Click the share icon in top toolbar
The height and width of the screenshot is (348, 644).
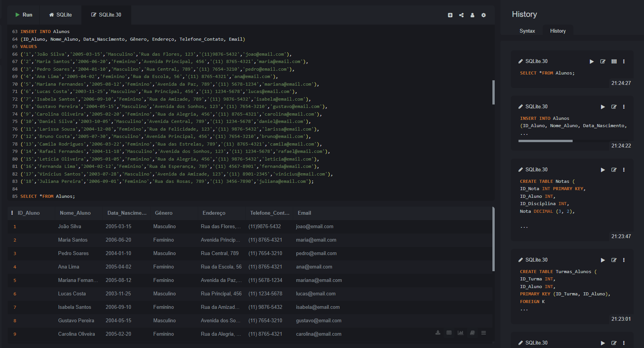461,15
